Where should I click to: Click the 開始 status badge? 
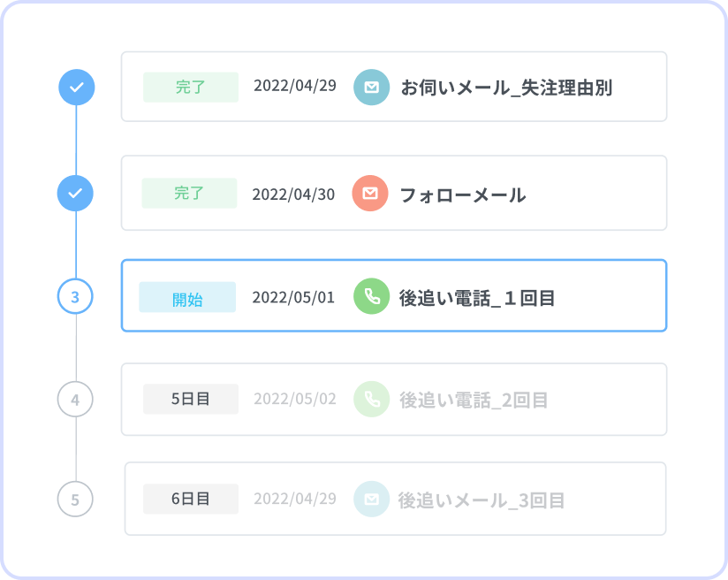pos(187,297)
